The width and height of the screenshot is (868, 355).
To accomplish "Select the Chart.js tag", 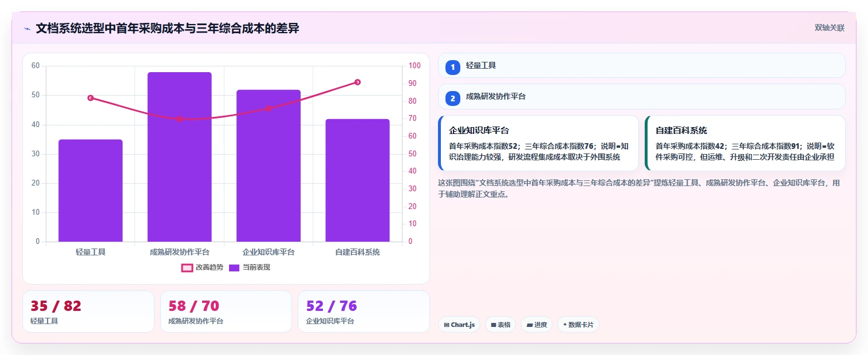I will tap(459, 325).
